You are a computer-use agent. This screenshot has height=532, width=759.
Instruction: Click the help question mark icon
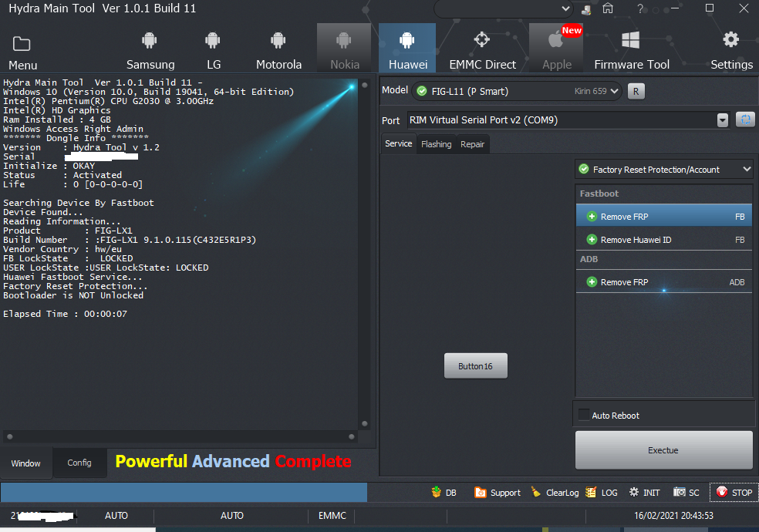point(640,8)
